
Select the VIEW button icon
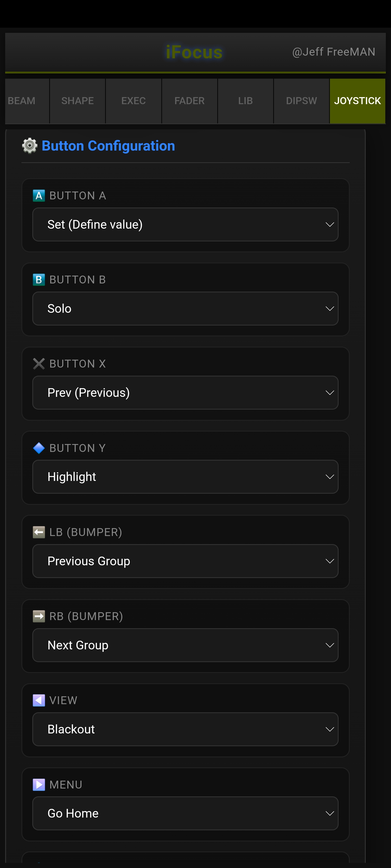click(39, 700)
